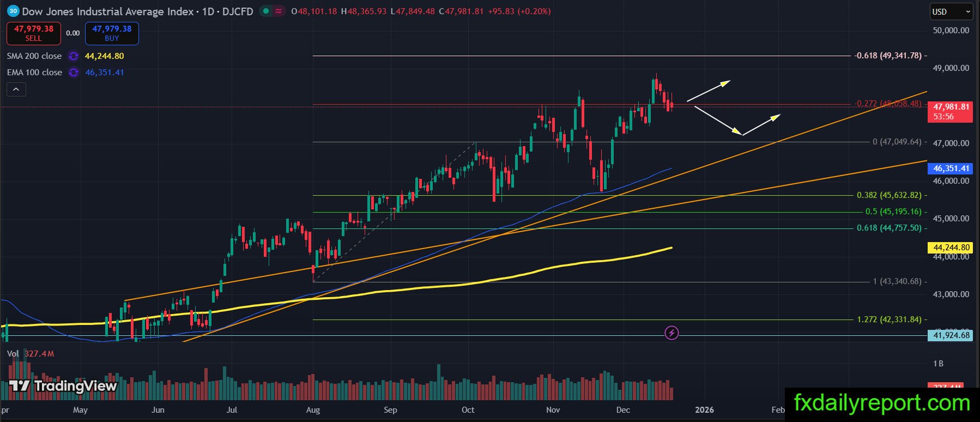Click the open price value 48,101.18
This screenshot has height=422, width=980.
pos(317,11)
